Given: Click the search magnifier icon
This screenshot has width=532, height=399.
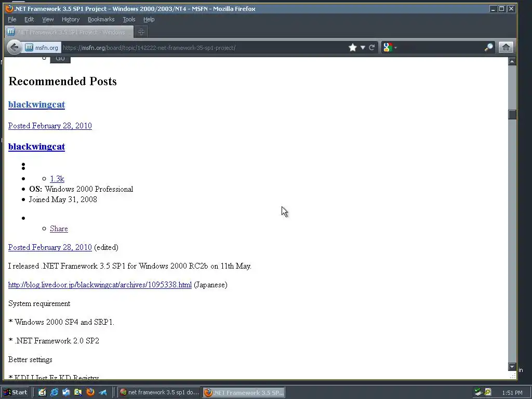Looking at the screenshot, I should (x=488, y=47).
